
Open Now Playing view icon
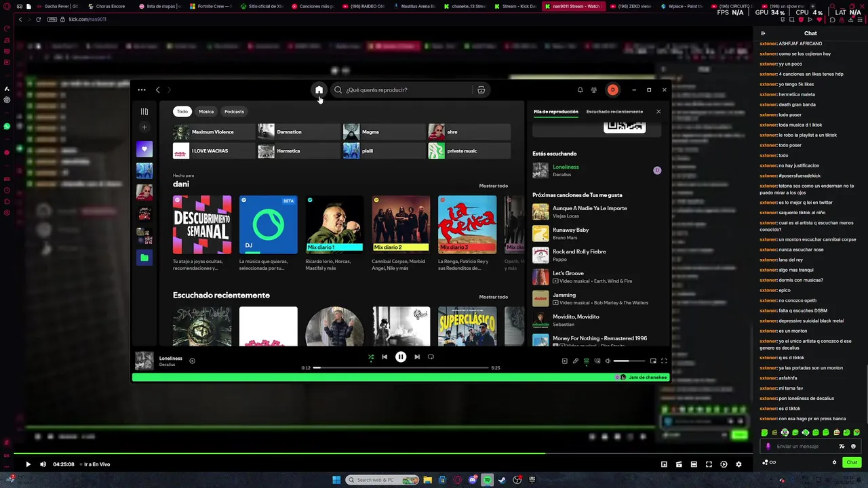pyautogui.click(x=564, y=361)
